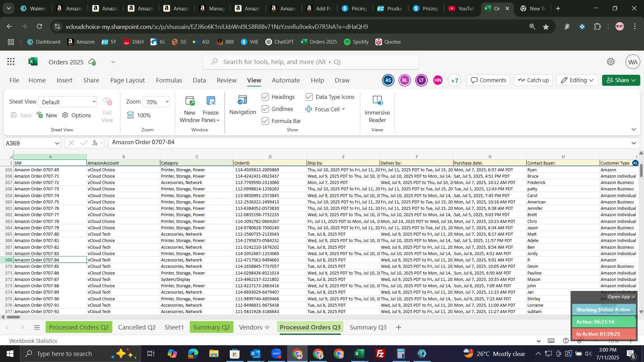644x362 pixels.
Task: Open the Cancelled Q2 sheet tab
Action: coord(137,327)
